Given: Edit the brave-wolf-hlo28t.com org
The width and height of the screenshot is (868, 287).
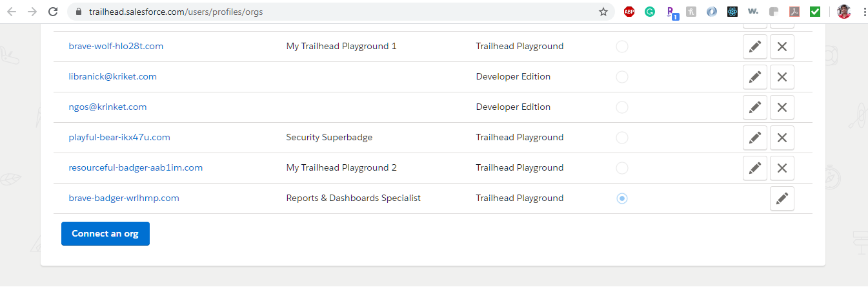Looking at the screenshot, I should 754,47.
